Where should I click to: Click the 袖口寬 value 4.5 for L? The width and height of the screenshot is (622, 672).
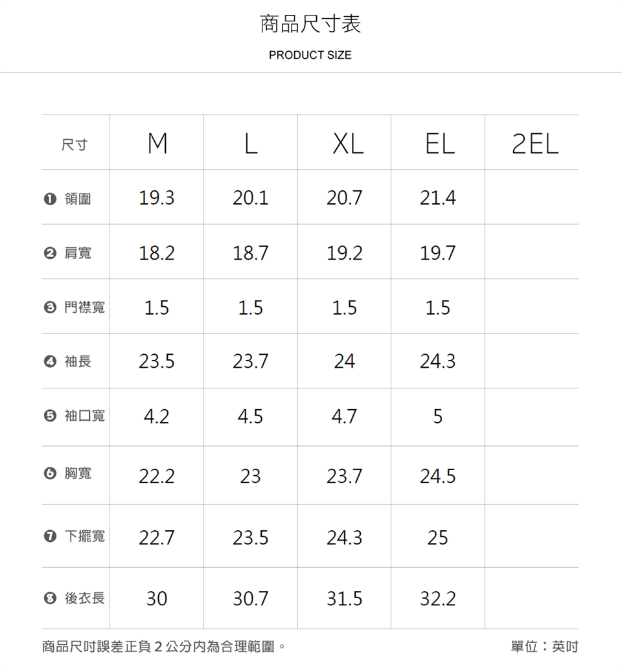[x=250, y=416]
